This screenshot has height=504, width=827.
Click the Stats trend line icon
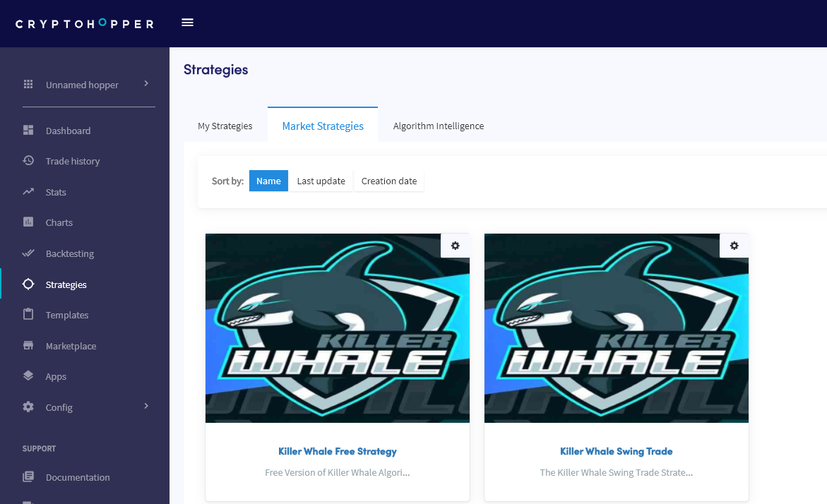click(28, 192)
